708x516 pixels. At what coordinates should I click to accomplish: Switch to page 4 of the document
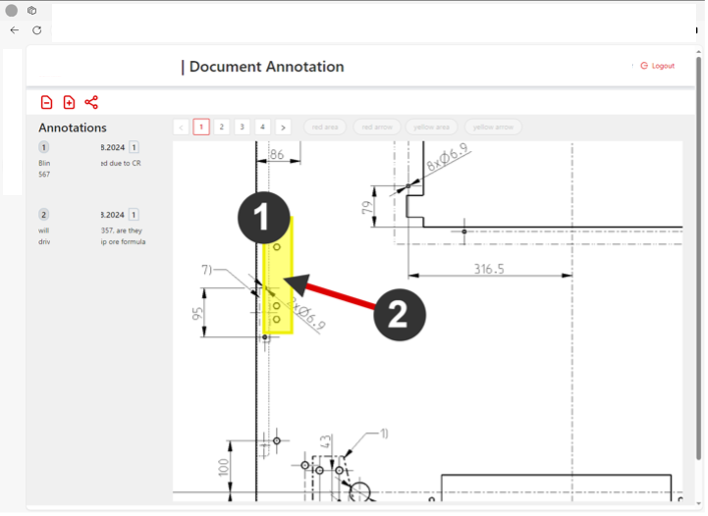[262, 127]
